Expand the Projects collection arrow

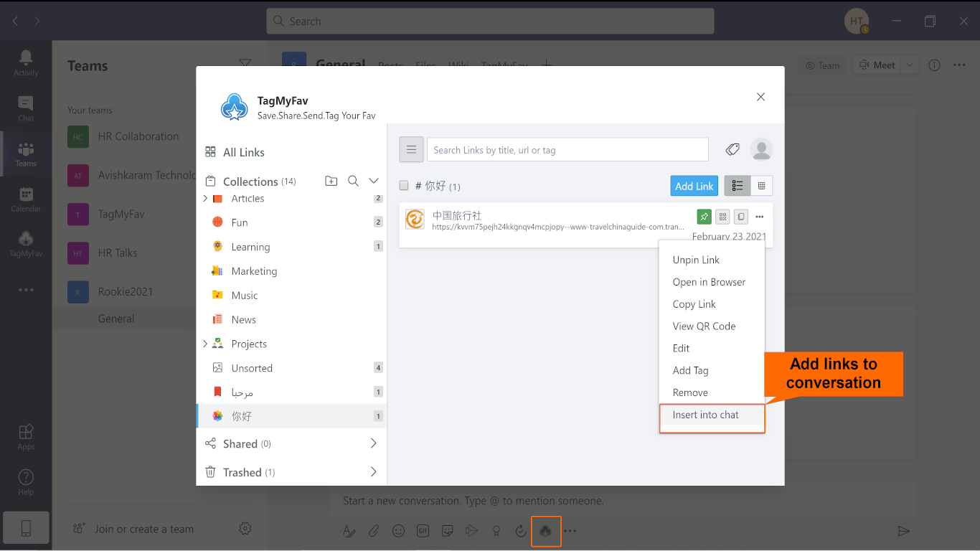click(205, 344)
